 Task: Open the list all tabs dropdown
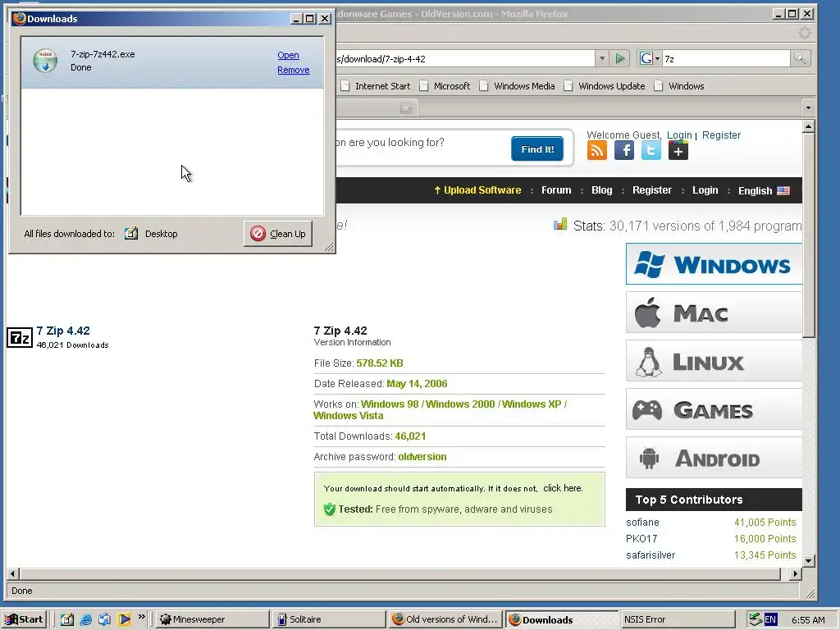[808, 107]
